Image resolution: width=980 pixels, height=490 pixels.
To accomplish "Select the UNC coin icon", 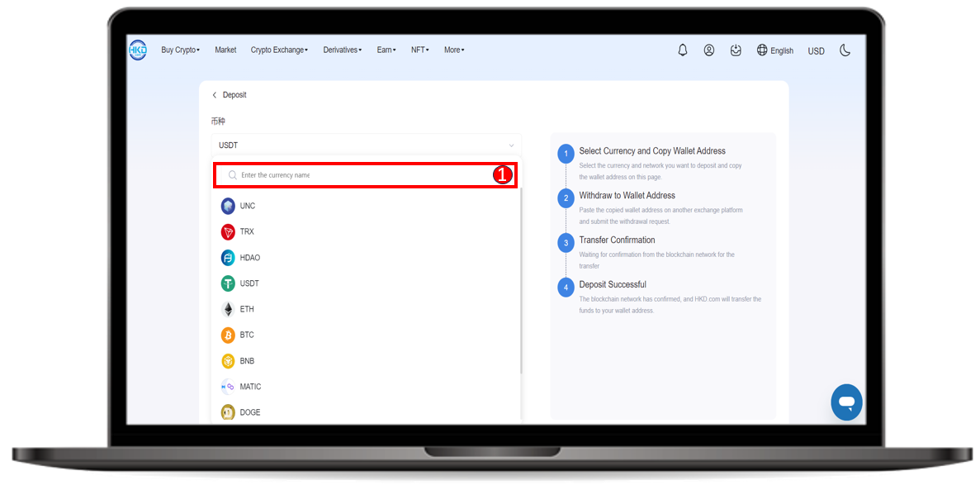I will tap(228, 206).
